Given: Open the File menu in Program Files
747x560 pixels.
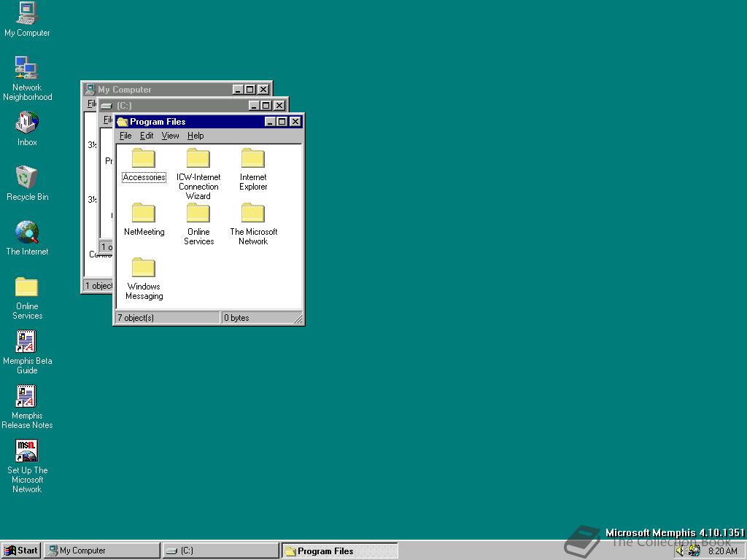Looking at the screenshot, I should point(125,136).
